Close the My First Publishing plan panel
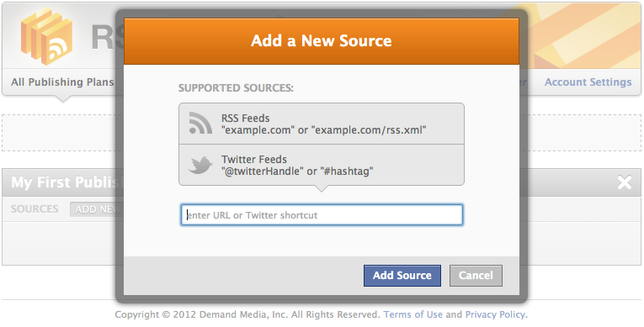 pyautogui.click(x=625, y=182)
